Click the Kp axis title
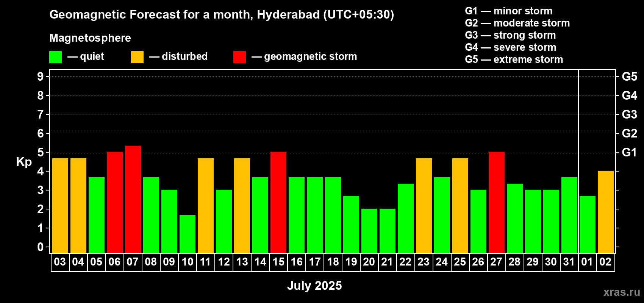Image resolution: width=644 pixels, height=303 pixels. point(24,162)
